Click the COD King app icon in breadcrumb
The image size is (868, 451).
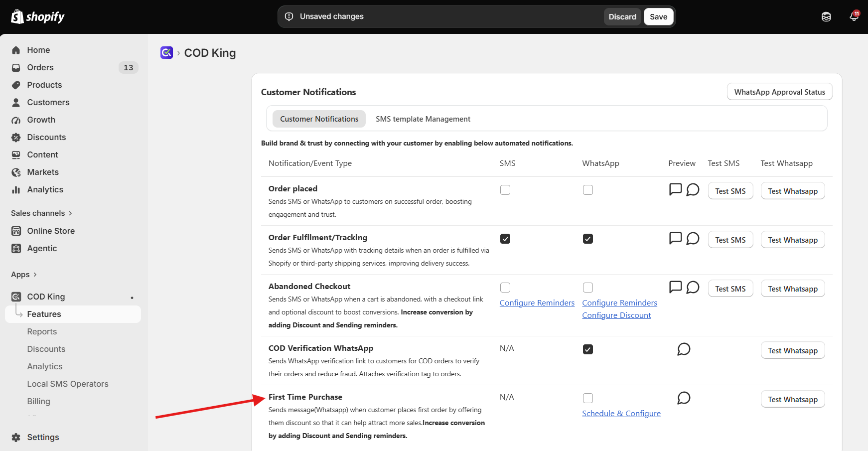coord(166,52)
